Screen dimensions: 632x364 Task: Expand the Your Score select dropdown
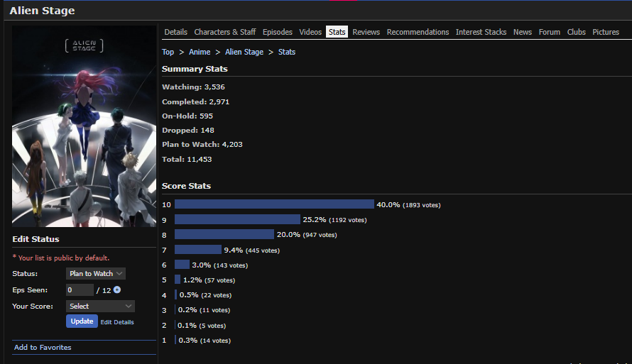coord(100,306)
